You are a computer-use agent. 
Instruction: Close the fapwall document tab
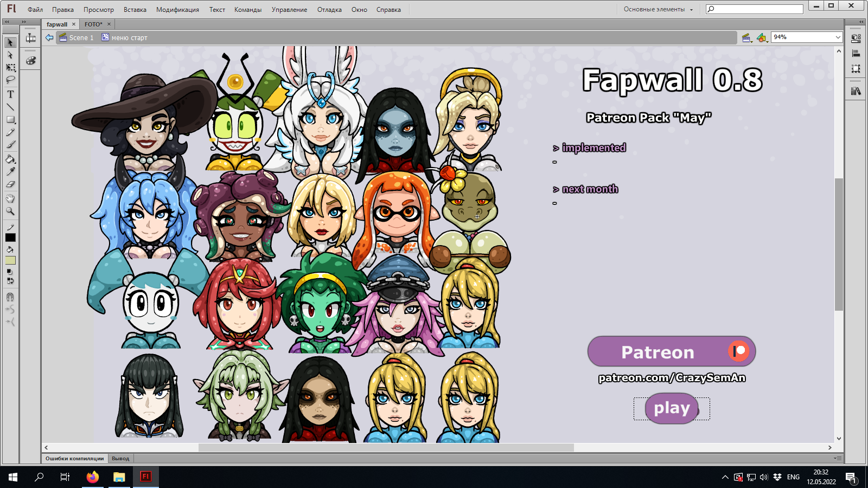74,24
